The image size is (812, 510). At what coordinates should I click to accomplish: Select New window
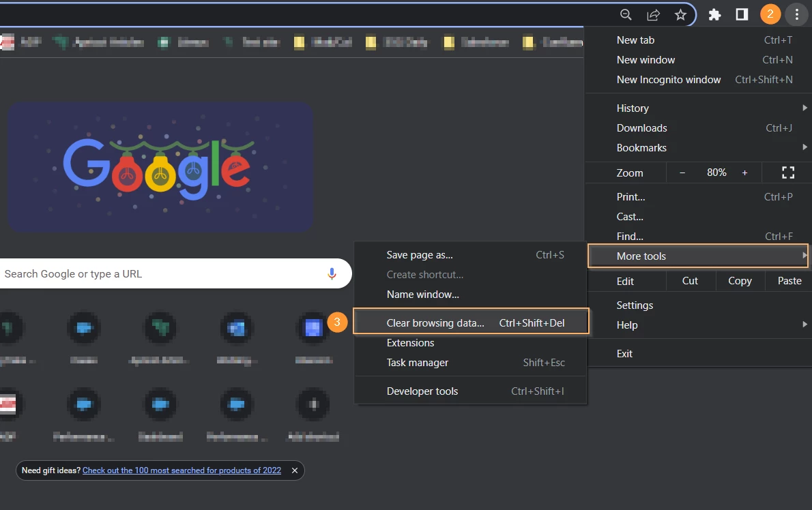click(x=698, y=59)
